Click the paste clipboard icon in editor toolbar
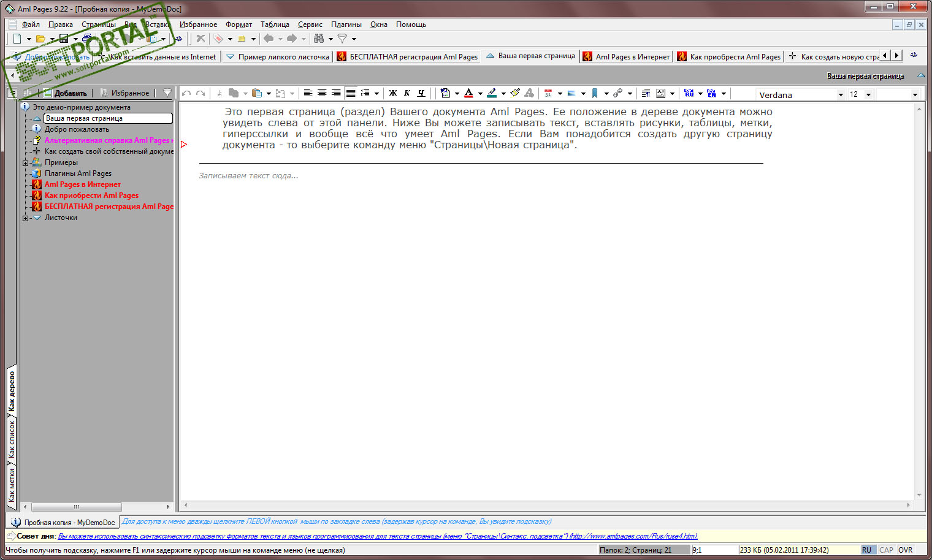Image resolution: width=932 pixels, height=560 pixels. (x=257, y=94)
